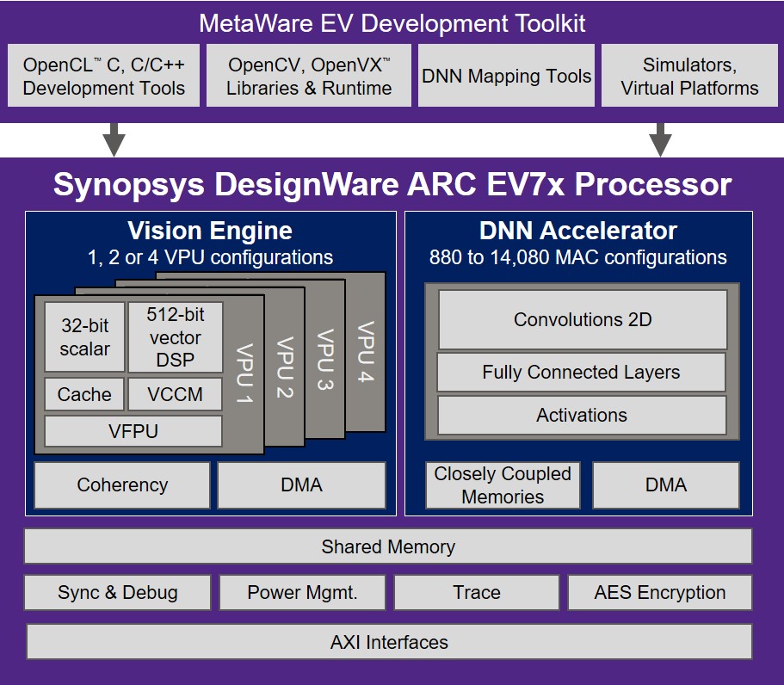Select the Convolutions 2D block
This screenshot has width=784, height=685.
[583, 319]
